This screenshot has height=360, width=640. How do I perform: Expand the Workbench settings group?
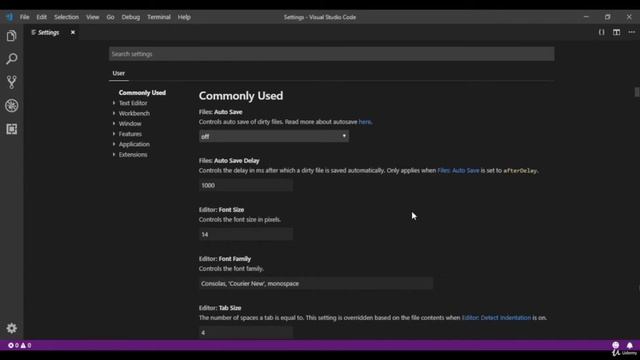tap(134, 113)
